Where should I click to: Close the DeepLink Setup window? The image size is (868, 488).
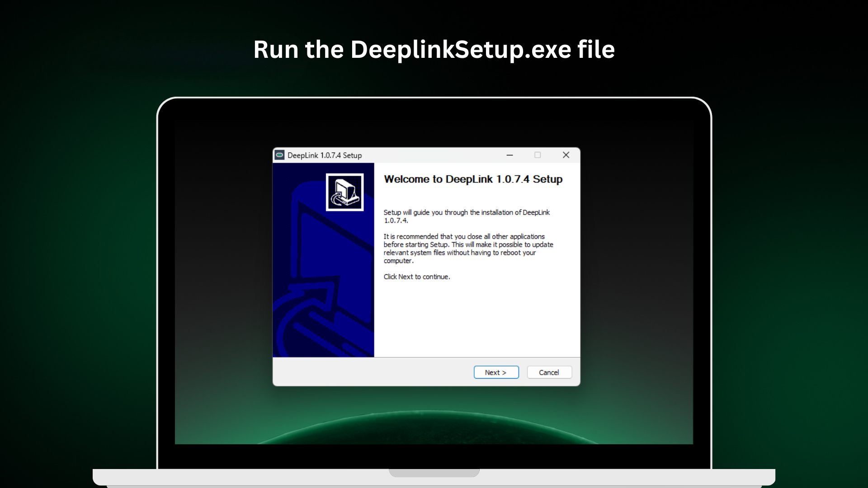pyautogui.click(x=566, y=155)
